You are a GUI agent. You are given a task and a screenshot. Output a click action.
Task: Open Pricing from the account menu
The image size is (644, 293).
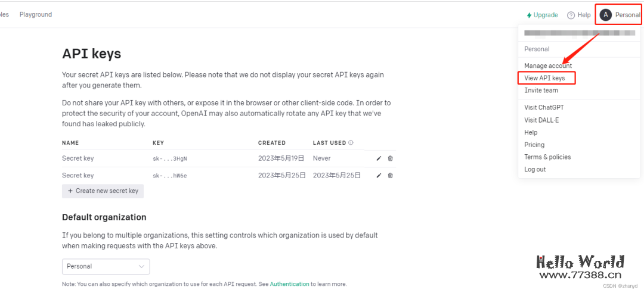(534, 145)
